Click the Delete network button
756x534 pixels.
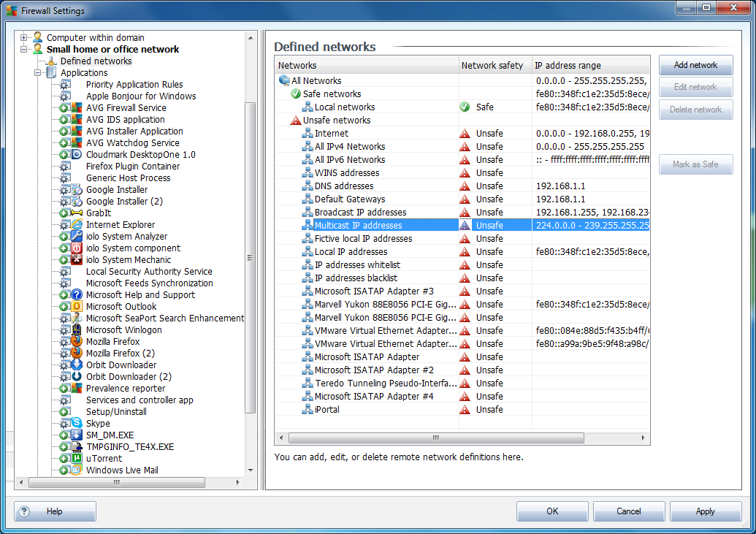click(x=695, y=110)
